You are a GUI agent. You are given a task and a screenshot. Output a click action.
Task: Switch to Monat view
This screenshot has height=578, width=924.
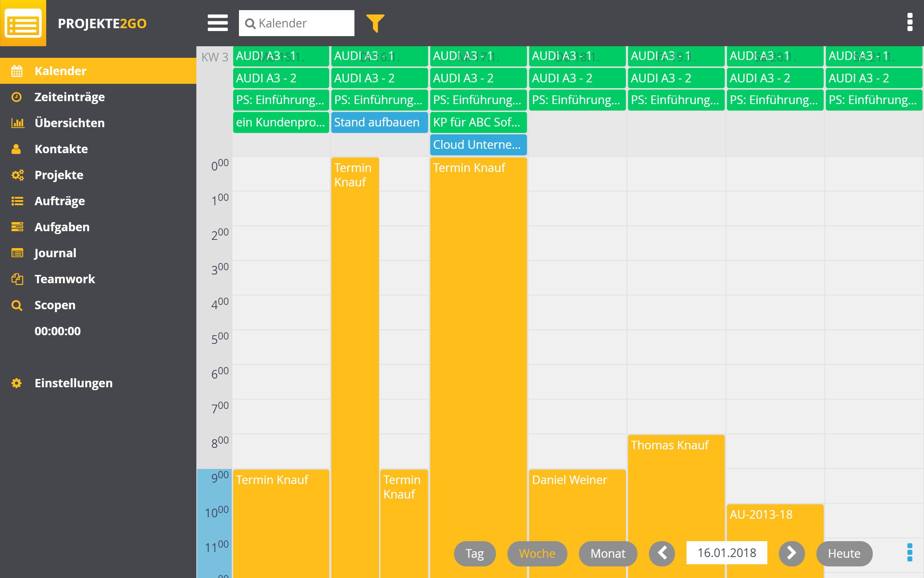click(608, 553)
